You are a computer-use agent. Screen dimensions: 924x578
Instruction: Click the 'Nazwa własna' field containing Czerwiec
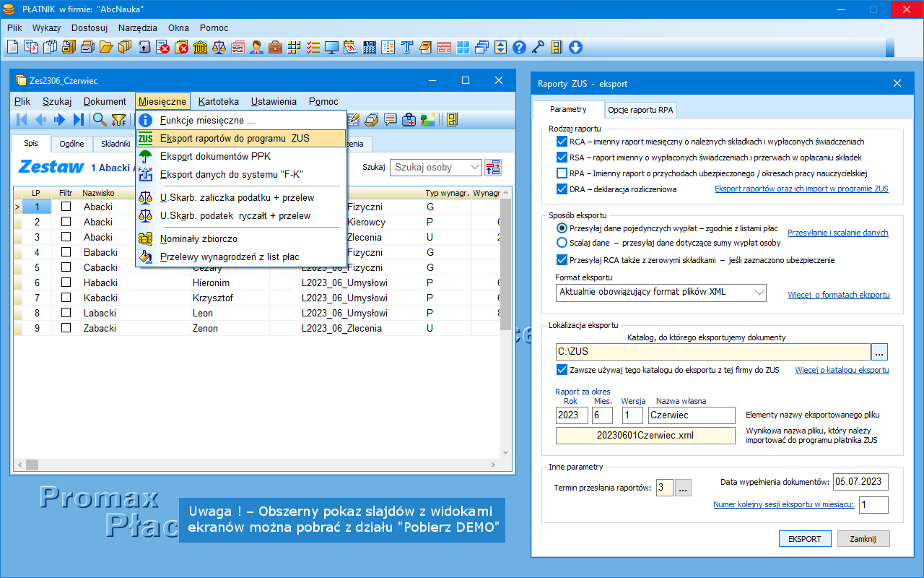(x=691, y=415)
